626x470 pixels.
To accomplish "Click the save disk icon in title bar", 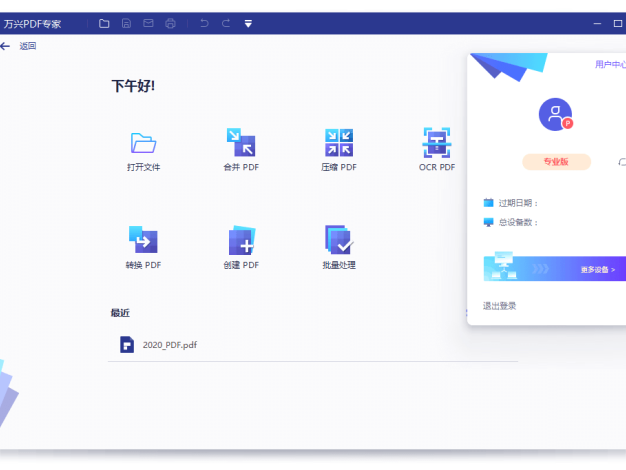I will pos(126,24).
